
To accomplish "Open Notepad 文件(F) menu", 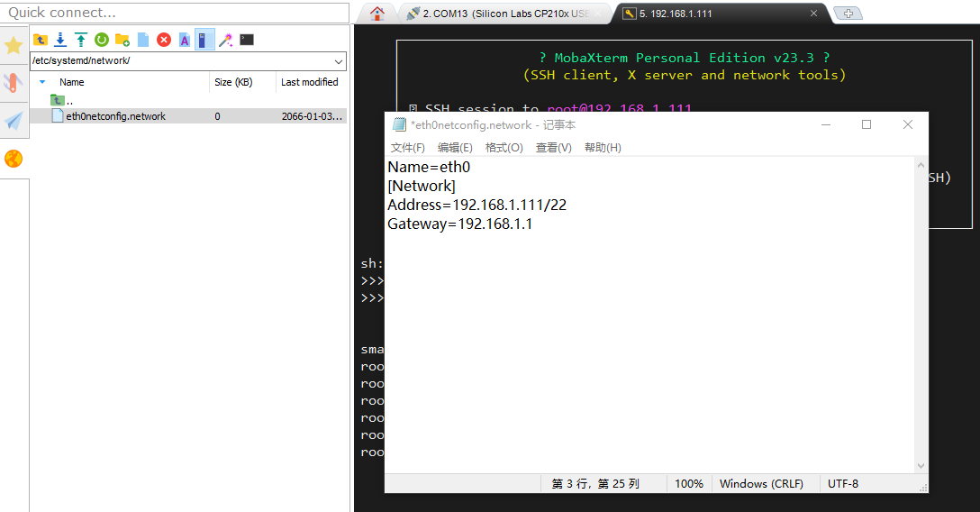I will pyautogui.click(x=407, y=148).
